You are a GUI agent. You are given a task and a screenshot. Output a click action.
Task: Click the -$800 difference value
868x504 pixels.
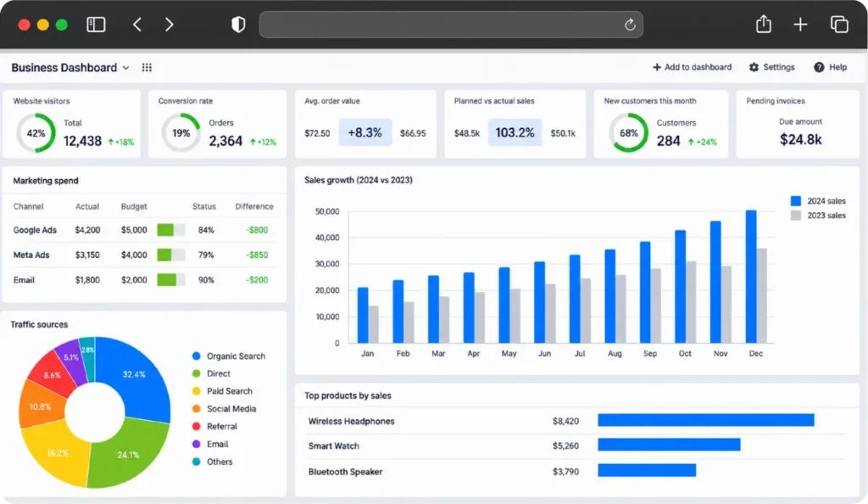coord(257,230)
